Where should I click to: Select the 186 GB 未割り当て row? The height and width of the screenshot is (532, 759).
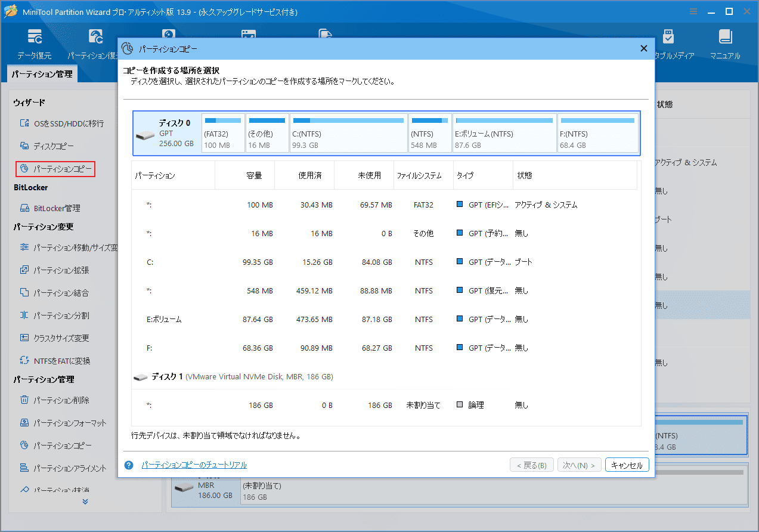(386, 405)
